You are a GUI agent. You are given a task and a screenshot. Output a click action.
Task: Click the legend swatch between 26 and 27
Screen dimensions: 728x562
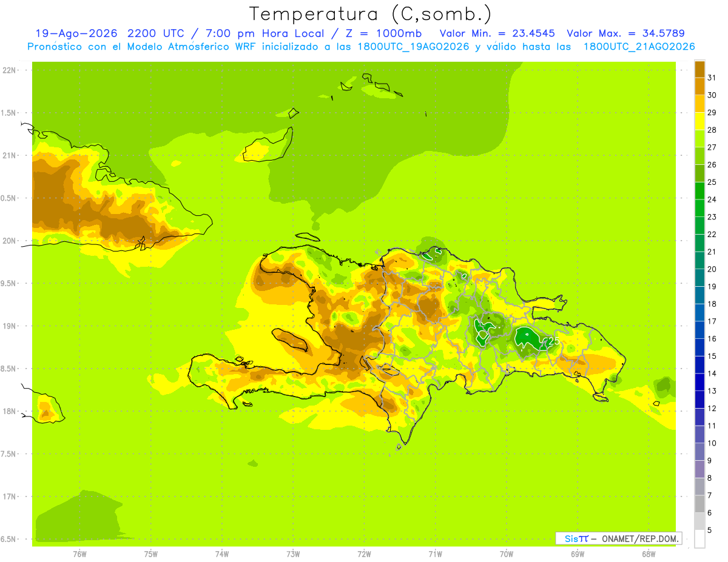[x=699, y=156]
